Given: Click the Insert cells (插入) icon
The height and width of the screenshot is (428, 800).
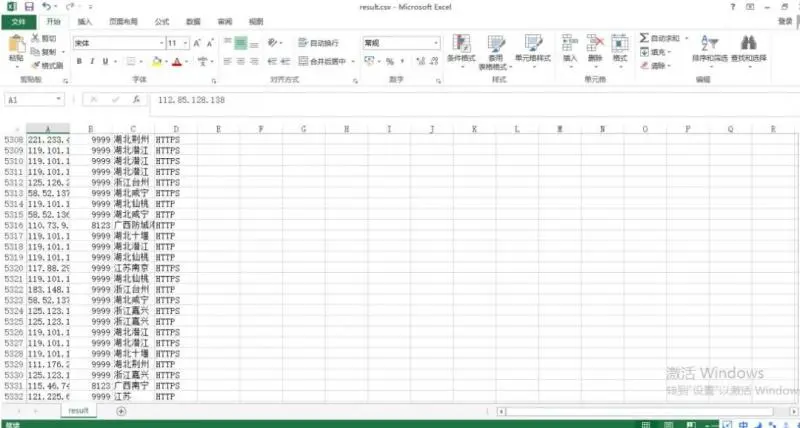Looking at the screenshot, I should pyautogui.click(x=570, y=44).
